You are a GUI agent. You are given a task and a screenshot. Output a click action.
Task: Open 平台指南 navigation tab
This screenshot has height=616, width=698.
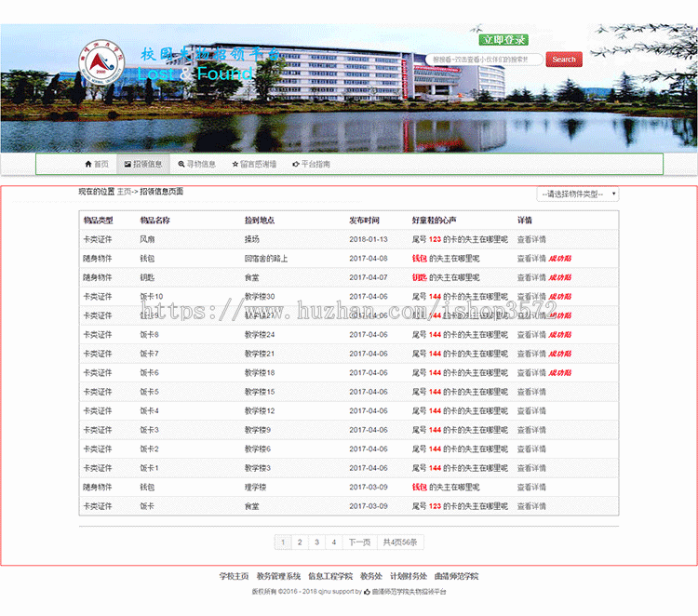(311, 165)
